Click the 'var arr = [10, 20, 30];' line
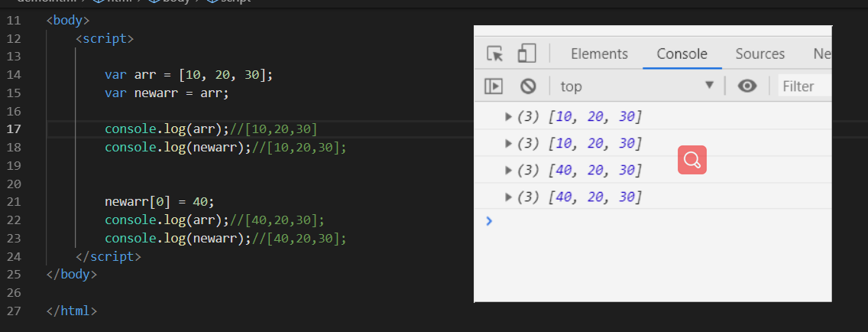Viewport: 868px width, 332px height. point(189,75)
